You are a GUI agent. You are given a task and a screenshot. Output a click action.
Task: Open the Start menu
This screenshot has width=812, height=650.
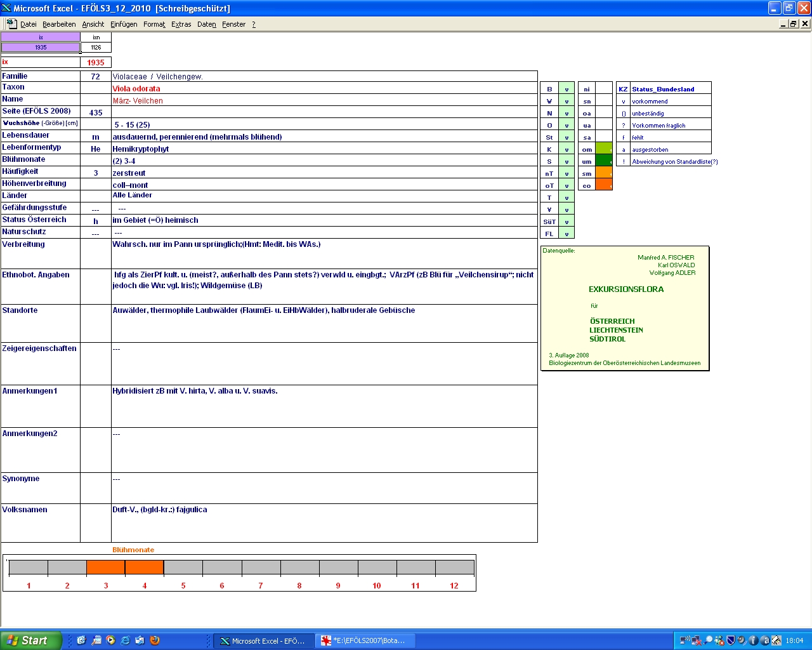(31, 640)
